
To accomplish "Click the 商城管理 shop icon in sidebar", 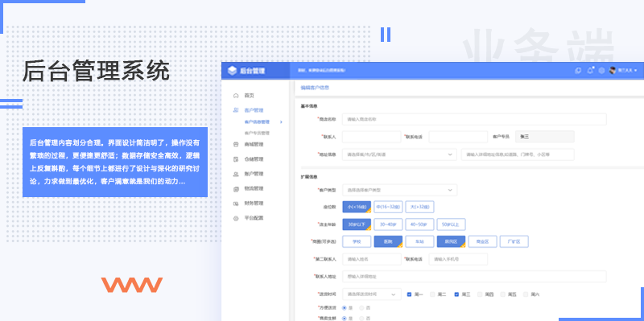I will coord(236,145).
